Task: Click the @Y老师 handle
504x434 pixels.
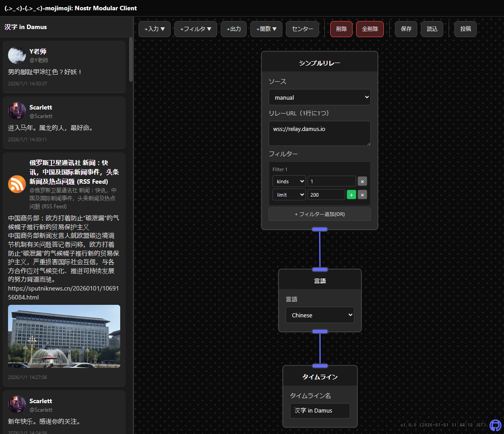Action: [x=39, y=60]
